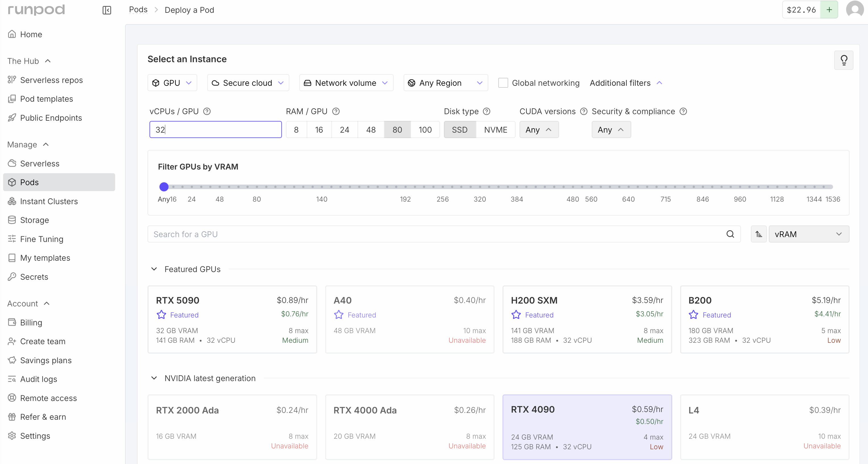
Task: Select NVME disk type
Action: click(495, 130)
